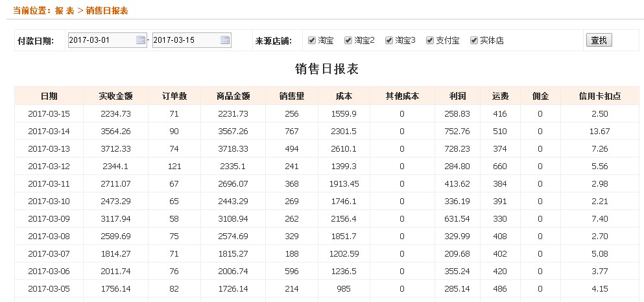This screenshot has height=302, width=644.
Task: Uncheck the 实体店 checkbox
Action: point(474,40)
